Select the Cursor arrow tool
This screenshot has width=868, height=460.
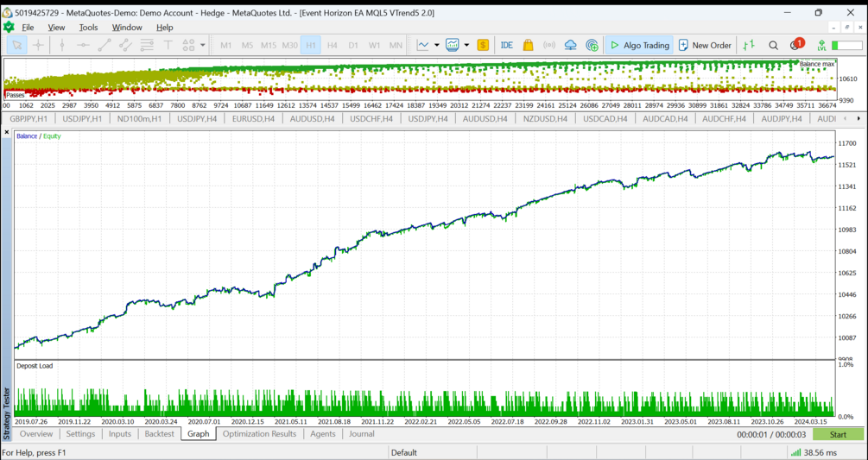17,46
